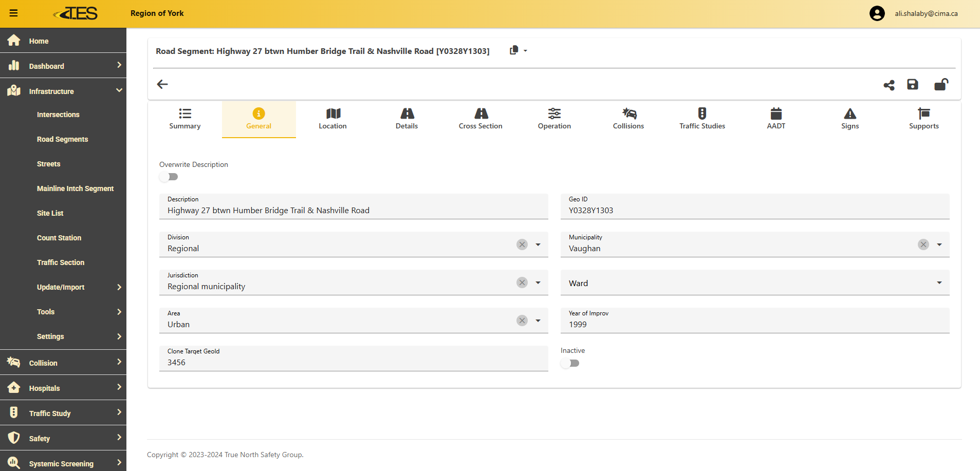The width and height of the screenshot is (980, 471).
Task: Toggle the Overwrite Description switch
Action: click(x=169, y=177)
